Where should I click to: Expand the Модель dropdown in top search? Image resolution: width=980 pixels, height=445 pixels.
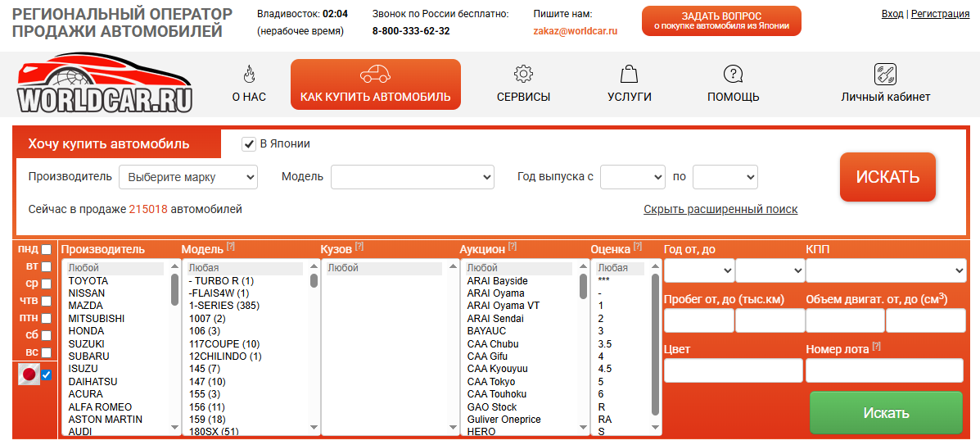click(412, 177)
